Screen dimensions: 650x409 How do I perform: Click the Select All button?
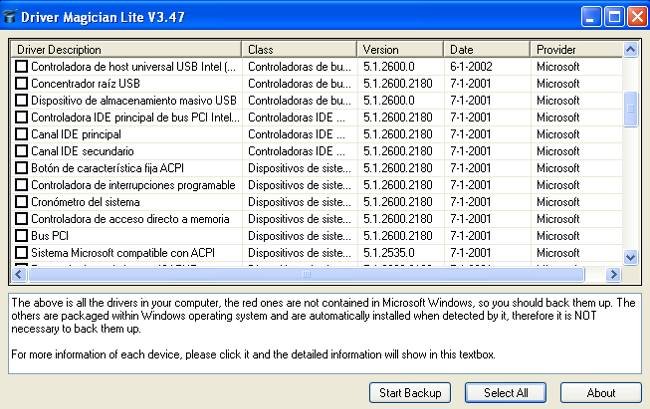(x=506, y=392)
